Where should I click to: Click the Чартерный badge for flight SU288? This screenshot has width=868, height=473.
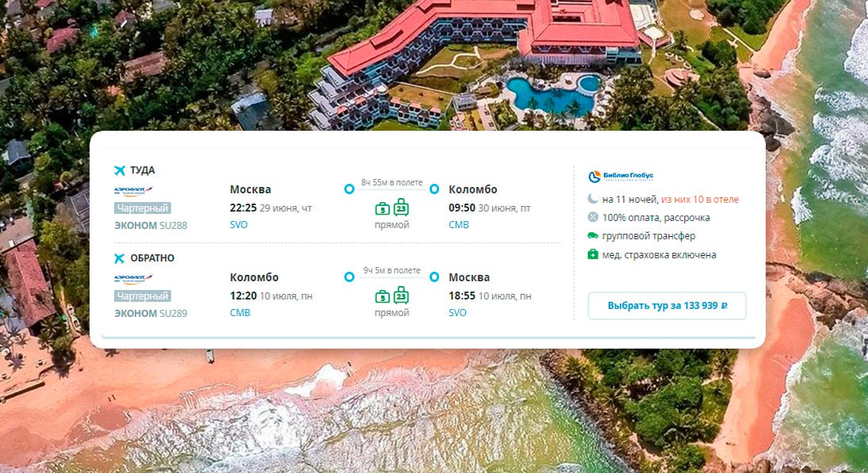coord(143,208)
